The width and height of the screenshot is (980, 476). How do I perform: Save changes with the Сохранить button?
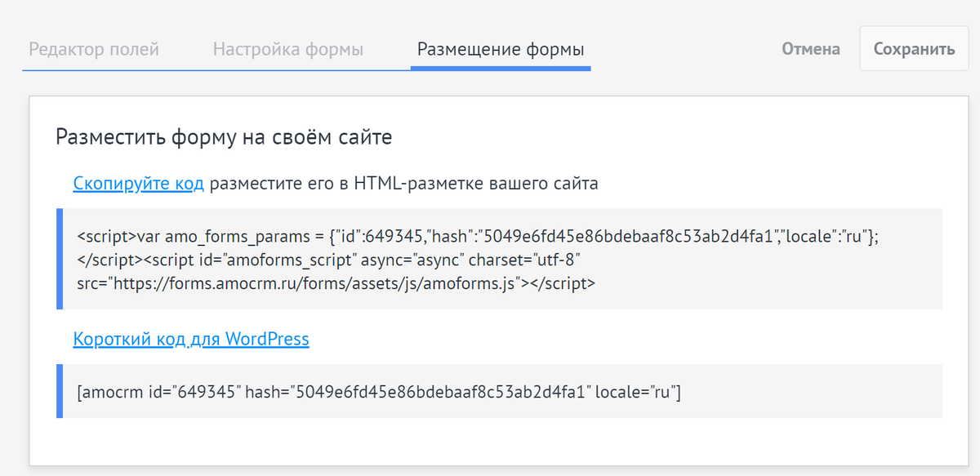tap(914, 49)
